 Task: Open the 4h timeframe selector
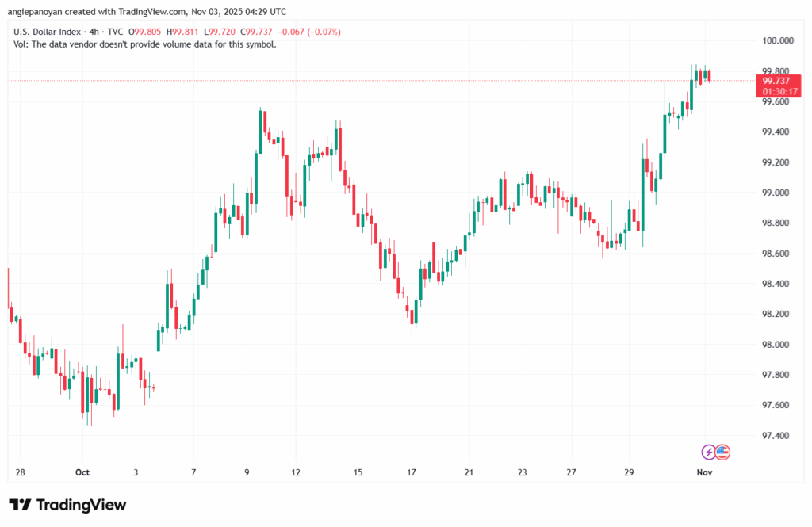[x=93, y=31]
